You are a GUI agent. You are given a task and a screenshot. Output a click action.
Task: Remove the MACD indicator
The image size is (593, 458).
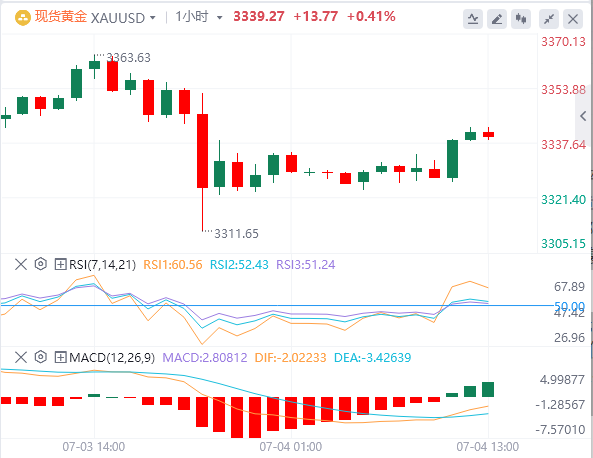[x=21, y=357]
